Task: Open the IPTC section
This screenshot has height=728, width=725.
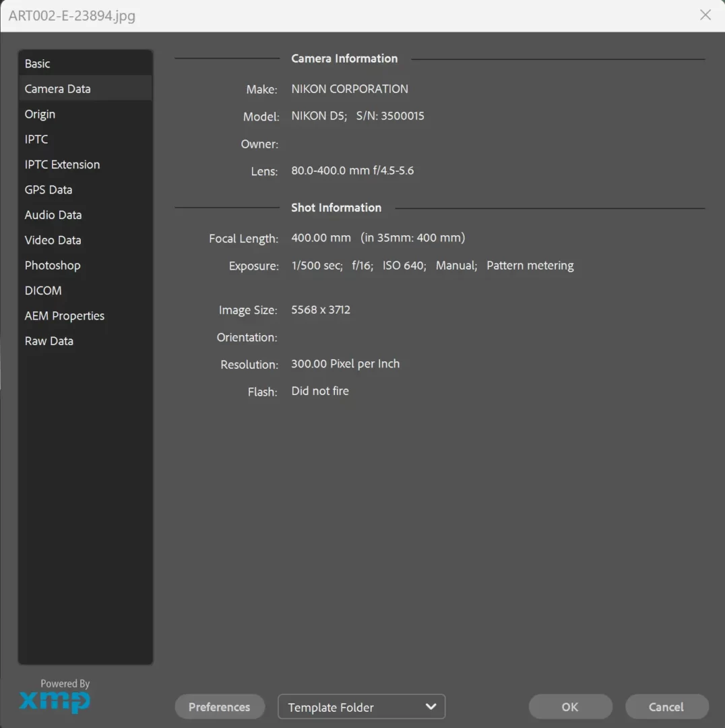Action: 85,139
